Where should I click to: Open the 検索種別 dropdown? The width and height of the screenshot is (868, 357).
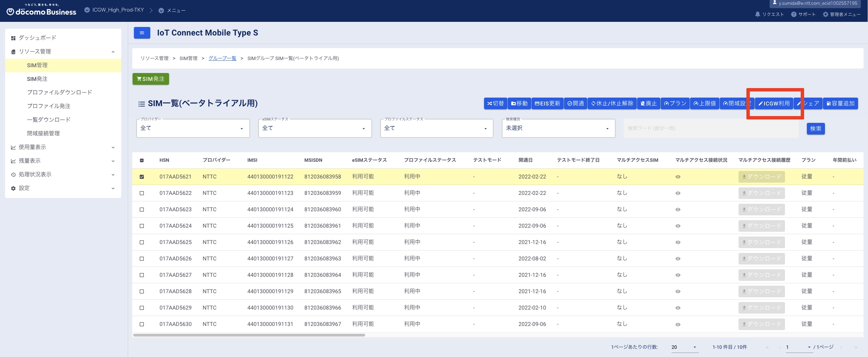click(x=559, y=128)
